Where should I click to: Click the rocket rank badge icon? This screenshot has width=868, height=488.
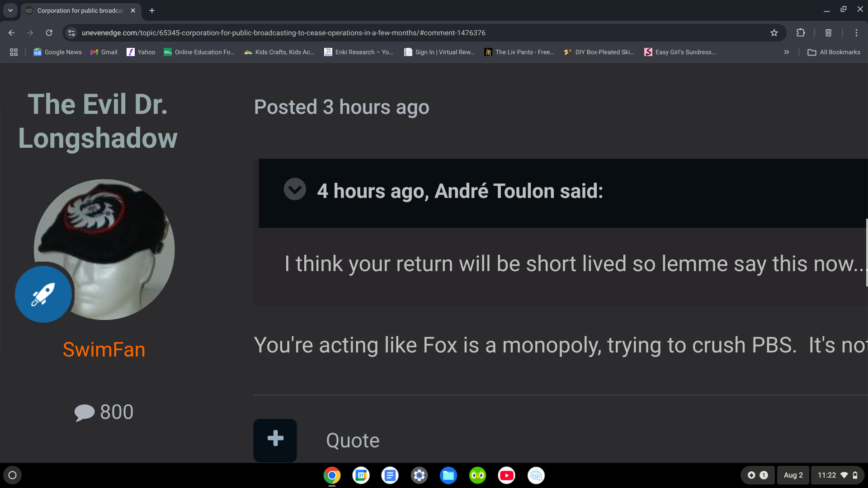43,294
